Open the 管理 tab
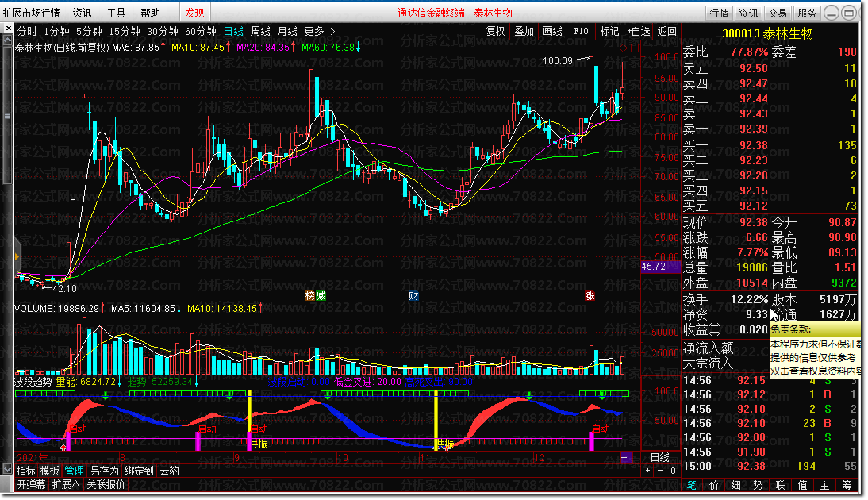 74,471
